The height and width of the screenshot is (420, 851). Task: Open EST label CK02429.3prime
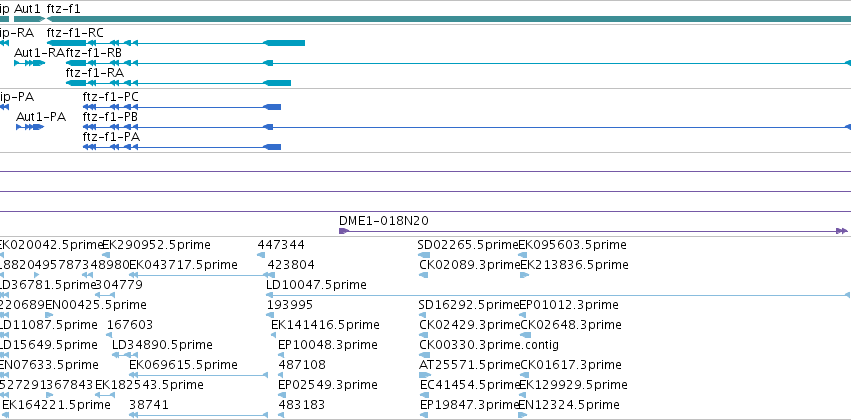coord(470,326)
